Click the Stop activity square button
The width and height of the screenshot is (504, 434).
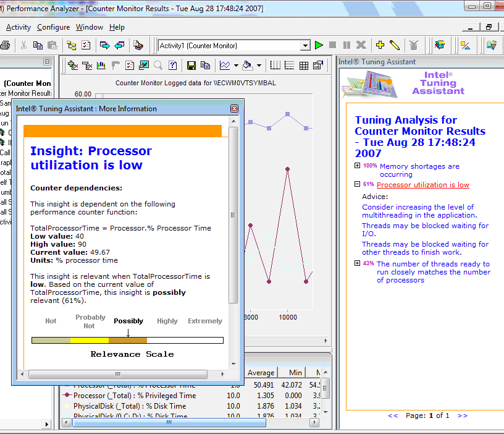point(333,45)
